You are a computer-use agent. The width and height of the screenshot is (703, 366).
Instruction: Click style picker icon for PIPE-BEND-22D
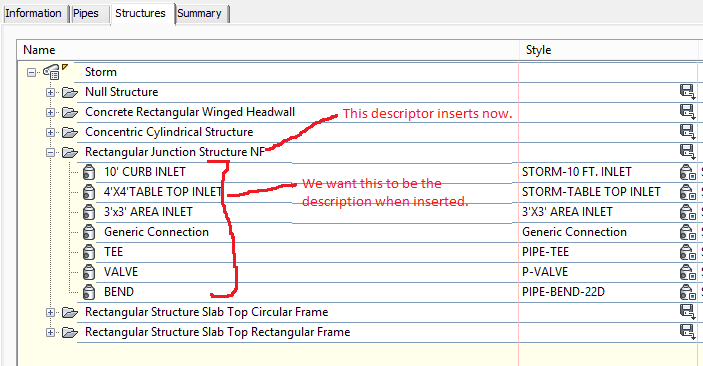(x=687, y=292)
